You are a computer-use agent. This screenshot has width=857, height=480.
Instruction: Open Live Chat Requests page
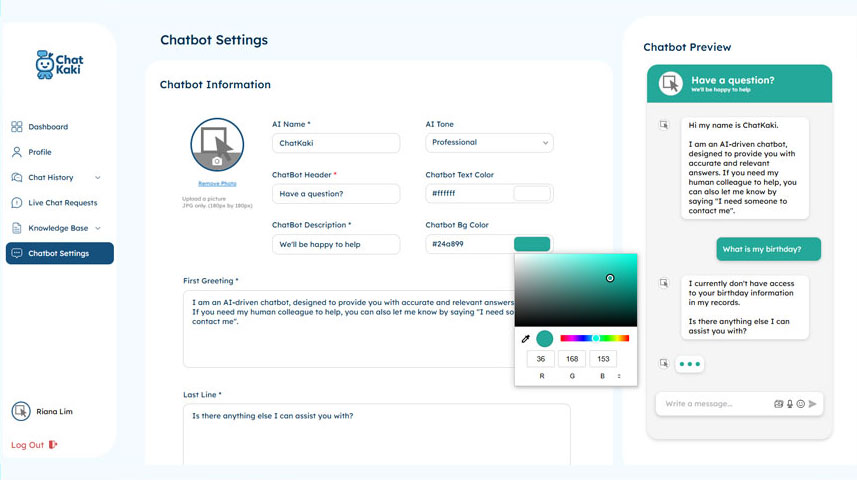(62, 203)
